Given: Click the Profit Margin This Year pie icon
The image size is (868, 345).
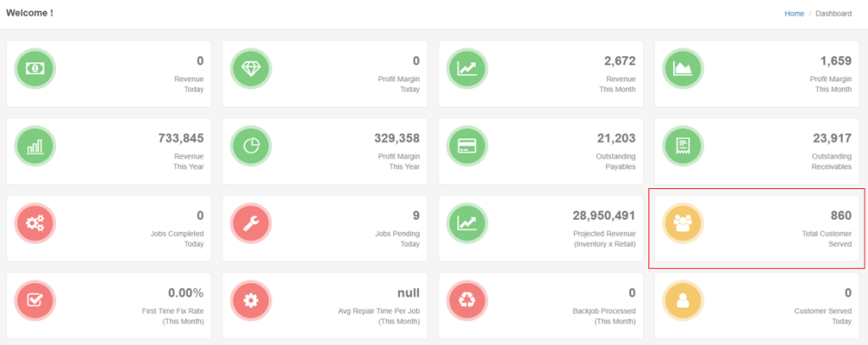Looking at the screenshot, I should [251, 146].
